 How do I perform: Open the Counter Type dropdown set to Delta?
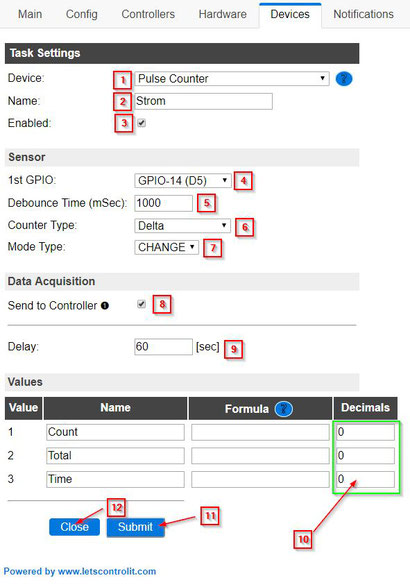coord(182,226)
